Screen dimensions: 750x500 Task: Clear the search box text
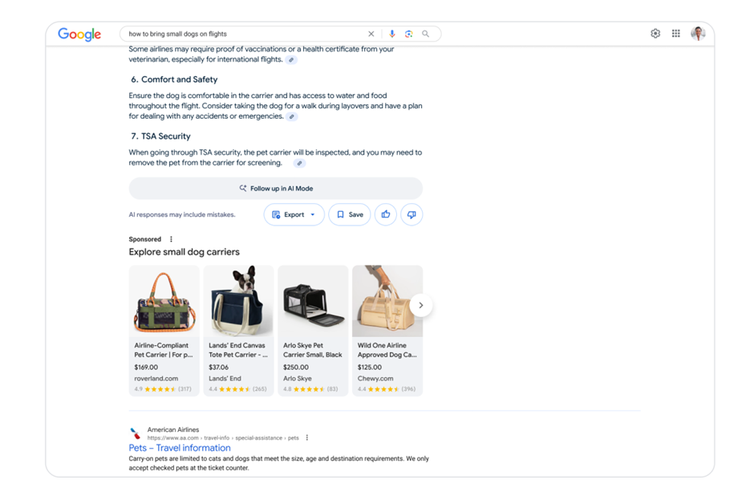point(371,34)
